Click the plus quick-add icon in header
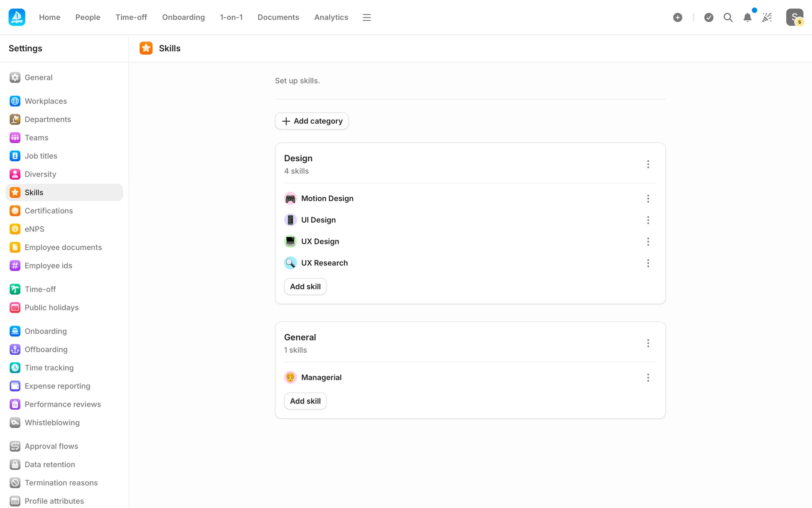 678,17
